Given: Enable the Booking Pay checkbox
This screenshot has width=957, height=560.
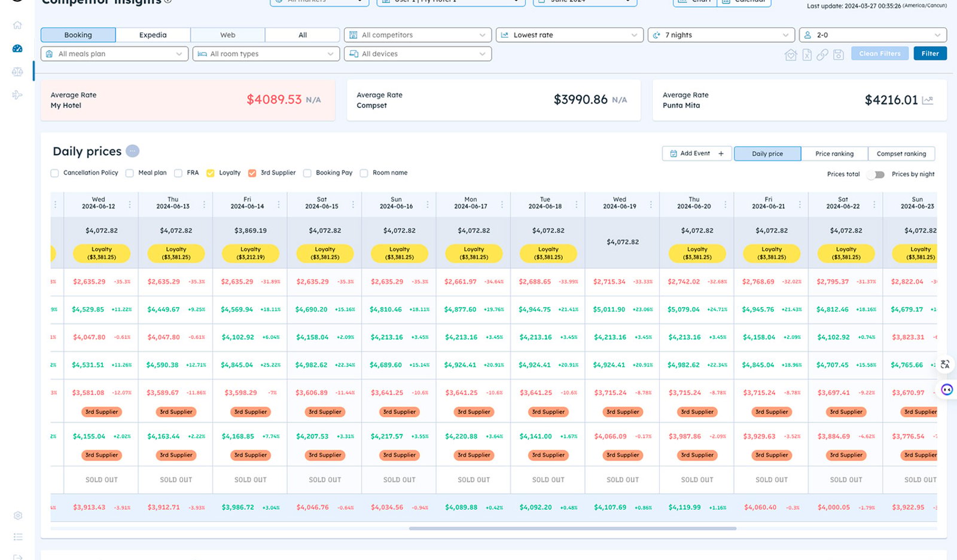Looking at the screenshot, I should coord(307,173).
